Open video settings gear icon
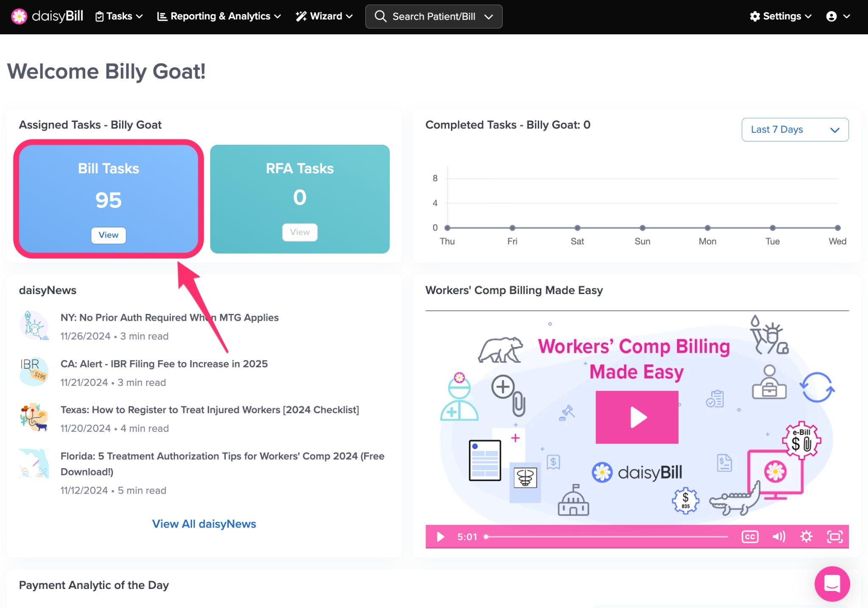Screen dimensions: 868x608 (806, 537)
